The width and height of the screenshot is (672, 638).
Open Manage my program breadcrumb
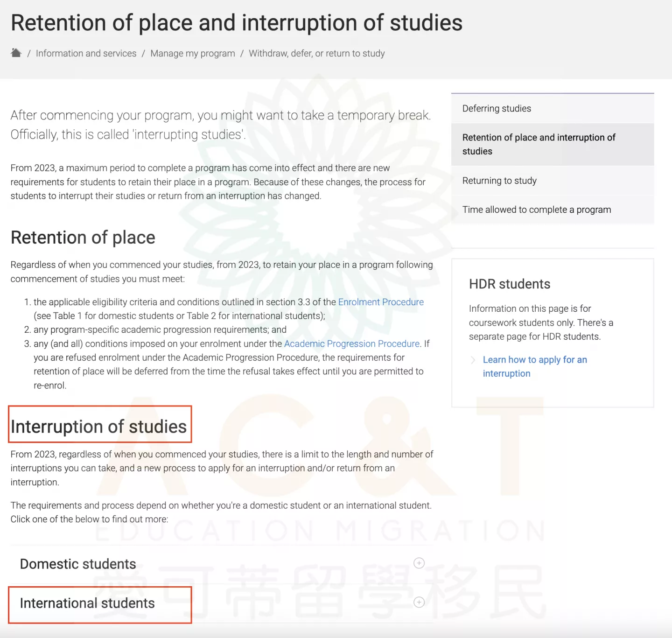(x=193, y=54)
